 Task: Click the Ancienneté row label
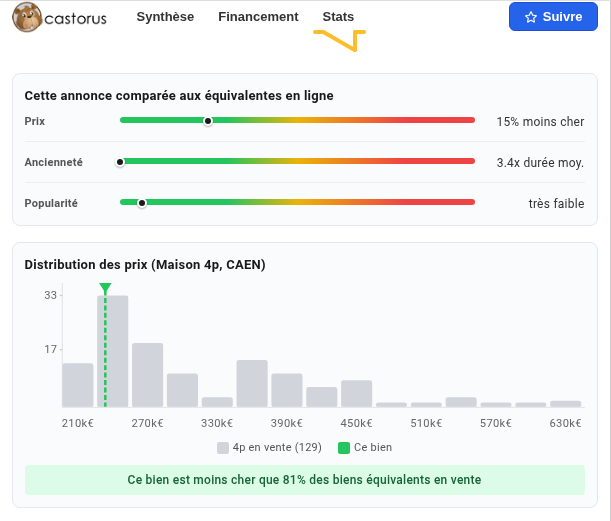[x=53, y=162]
